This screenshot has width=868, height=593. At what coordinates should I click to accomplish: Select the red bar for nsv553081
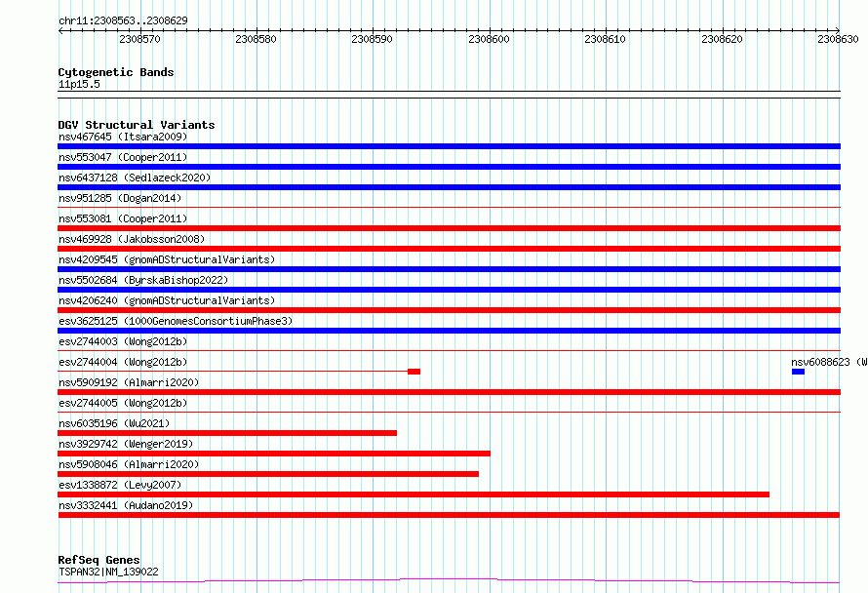pyautogui.click(x=449, y=228)
